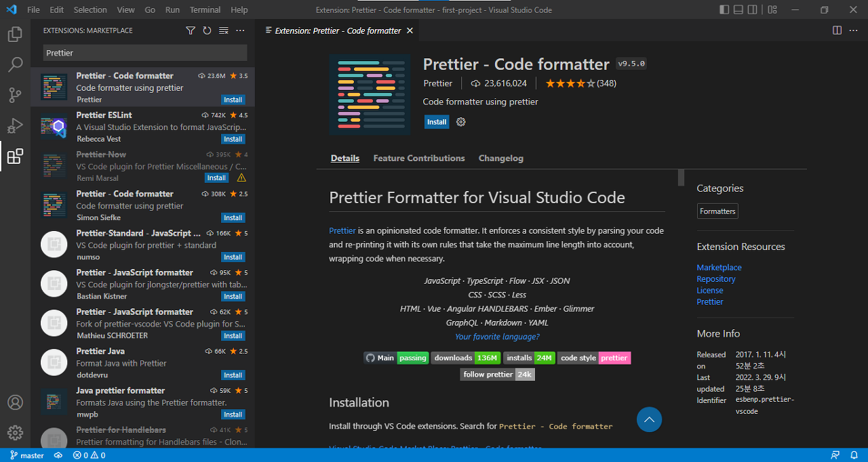868x462 pixels.
Task: Install Prettier Java by dotdevru
Action: click(x=233, y=375)
